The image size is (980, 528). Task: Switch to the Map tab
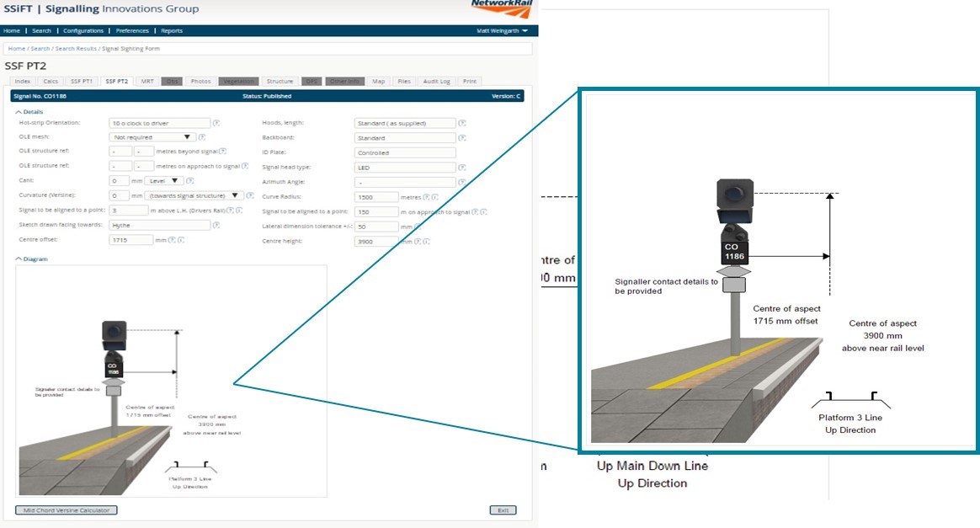point(379,81)
